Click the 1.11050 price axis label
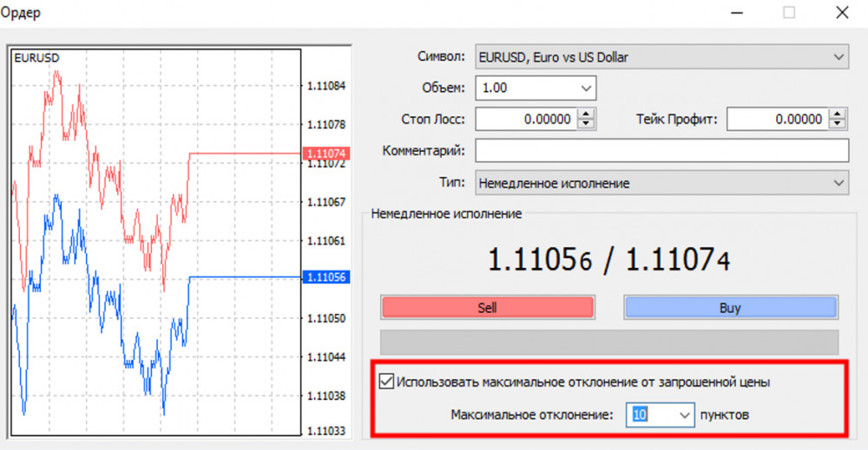This screenshot has width=868, height=450. click(x=326, y=318)
